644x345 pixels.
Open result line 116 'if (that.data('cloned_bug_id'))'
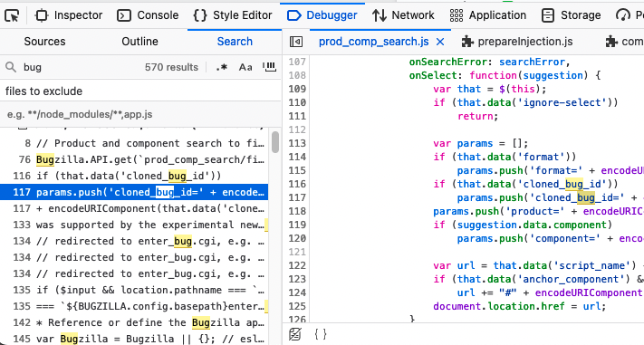pos(134,176)
